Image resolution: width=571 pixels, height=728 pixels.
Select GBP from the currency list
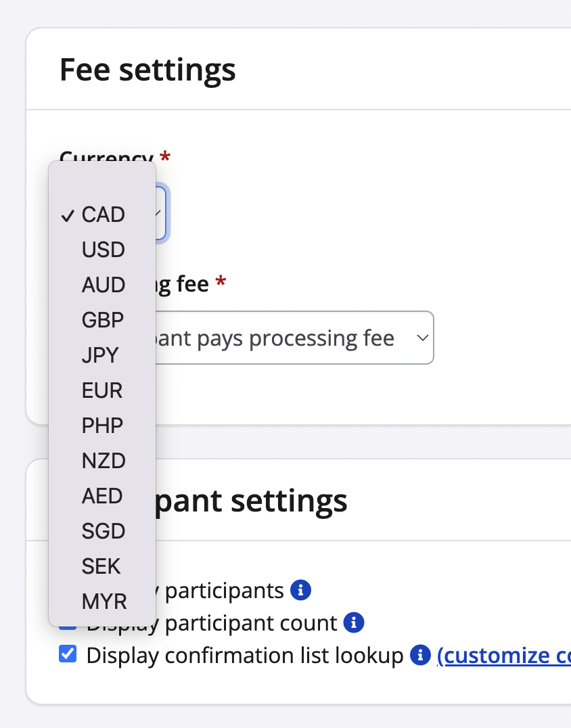tap(103, 320)
